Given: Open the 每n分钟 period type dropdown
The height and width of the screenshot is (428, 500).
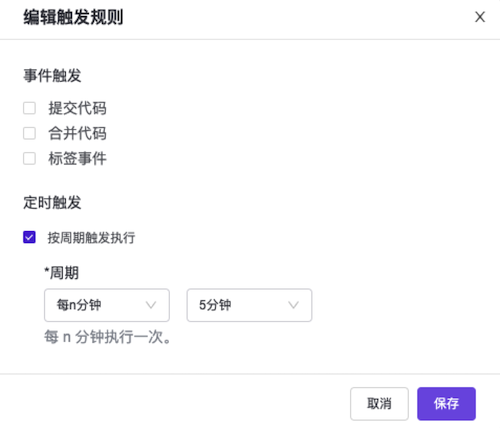Looking at the screenshot, I should 107,305.
